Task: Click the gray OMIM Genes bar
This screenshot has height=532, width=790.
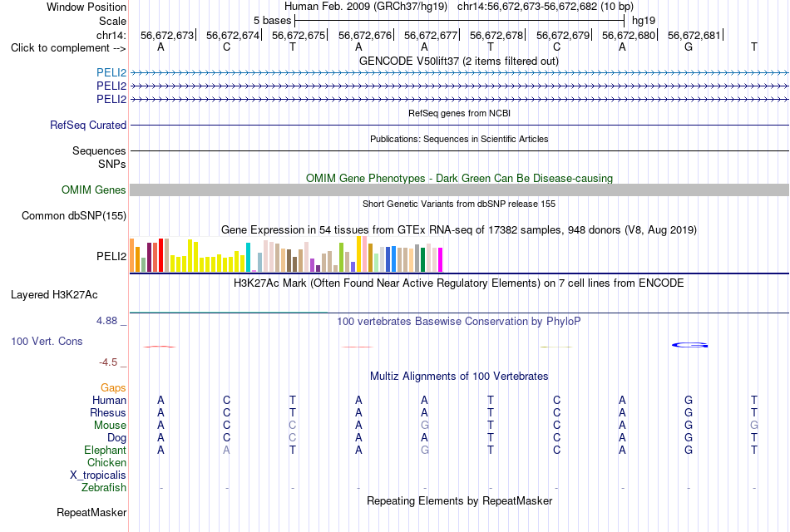Action: (x=459, y=190)
